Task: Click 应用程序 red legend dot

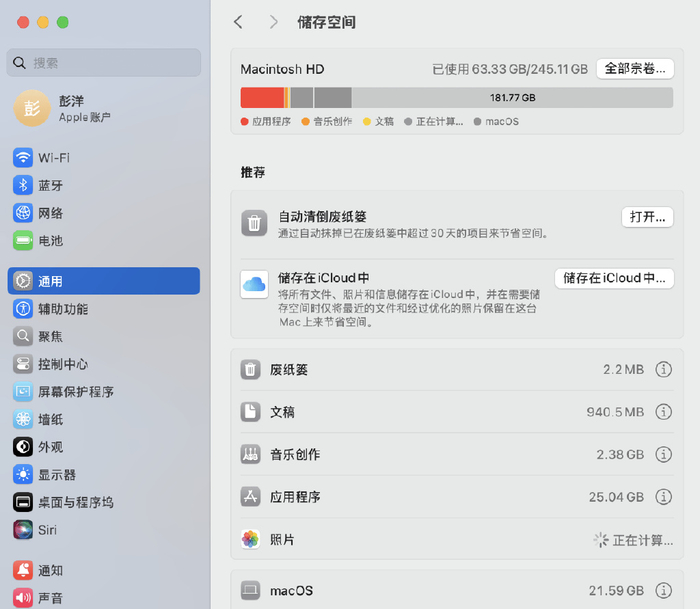Action: (x=244, y=121)
